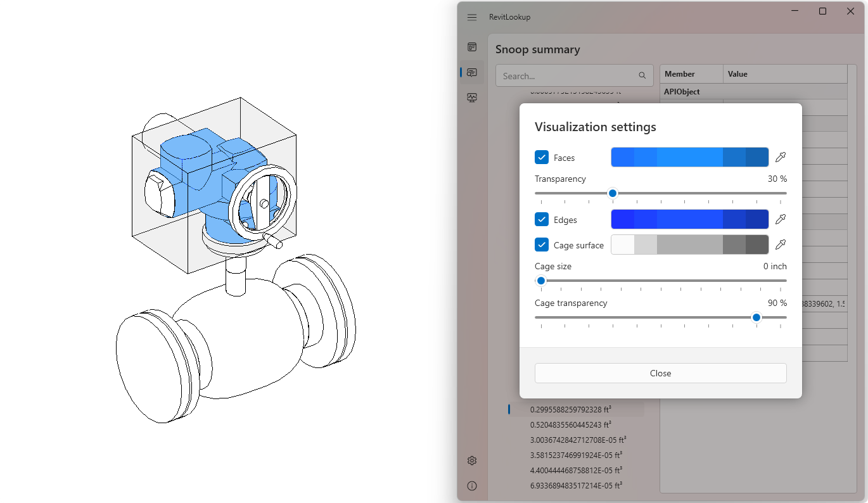Screen dimensions: 868x503
Task: Click the Transparency slider handle
Action: click(x=613, y=193)
